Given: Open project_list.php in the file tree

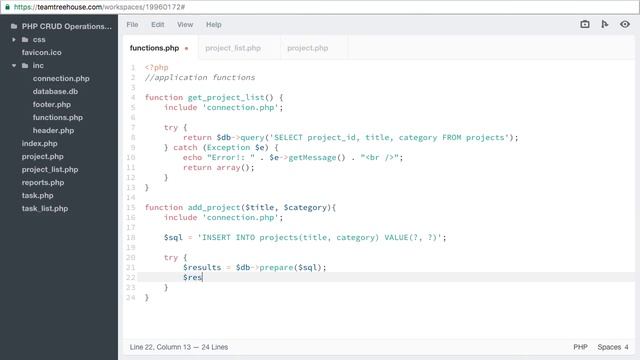Looking at the screenshot, I should (x=50, y=169).
